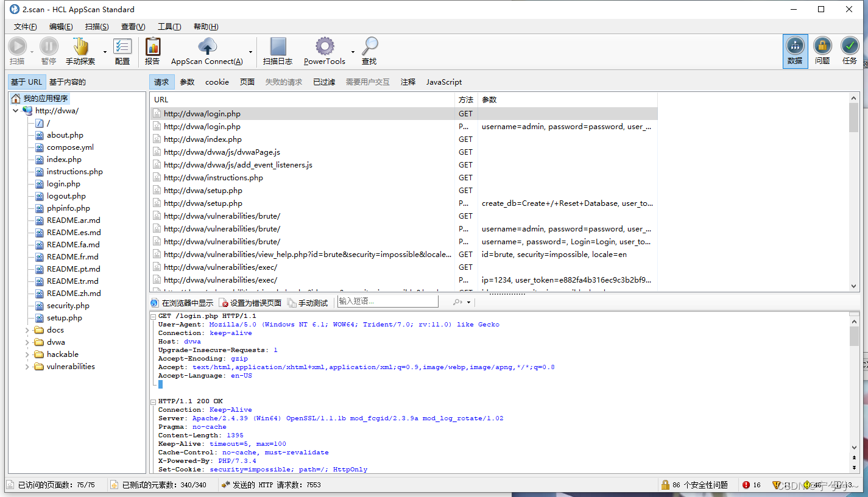Click the 参数 column header

pos(568,100)
